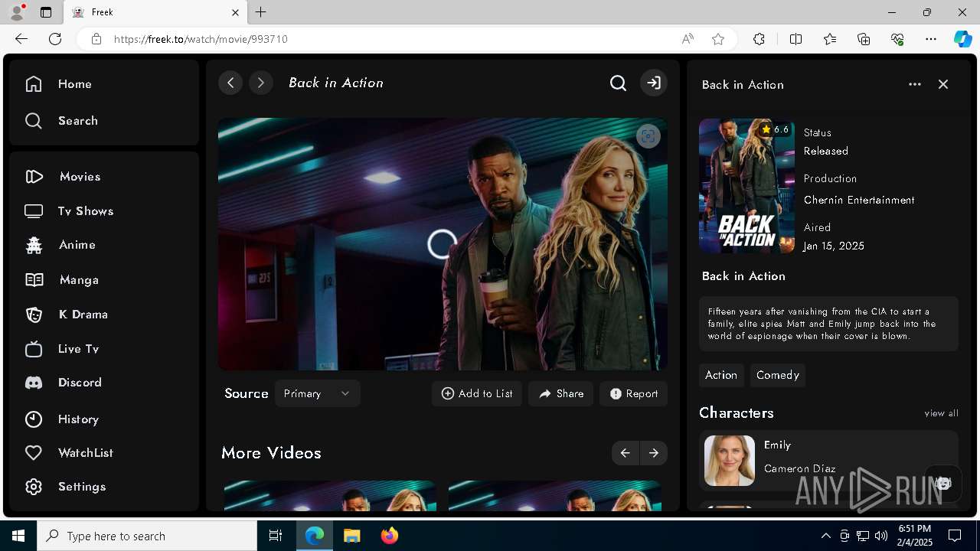Open tab actions menu icon

point(46,12)
